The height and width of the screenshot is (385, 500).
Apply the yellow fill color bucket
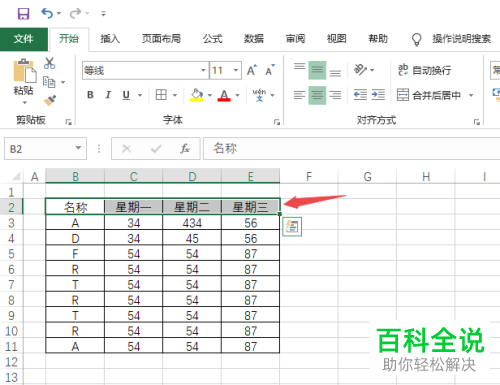click(197, 95)
